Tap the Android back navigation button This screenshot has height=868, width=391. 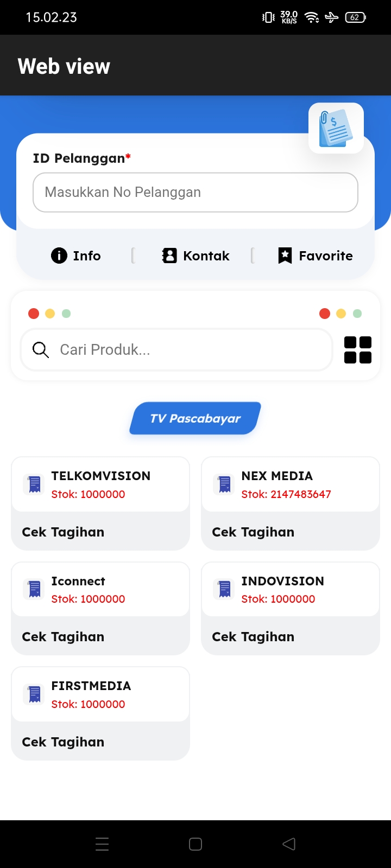point(289,844)
